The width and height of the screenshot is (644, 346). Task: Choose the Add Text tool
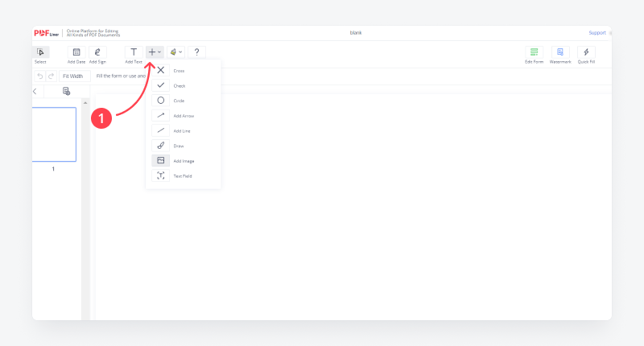coord(134,52)
